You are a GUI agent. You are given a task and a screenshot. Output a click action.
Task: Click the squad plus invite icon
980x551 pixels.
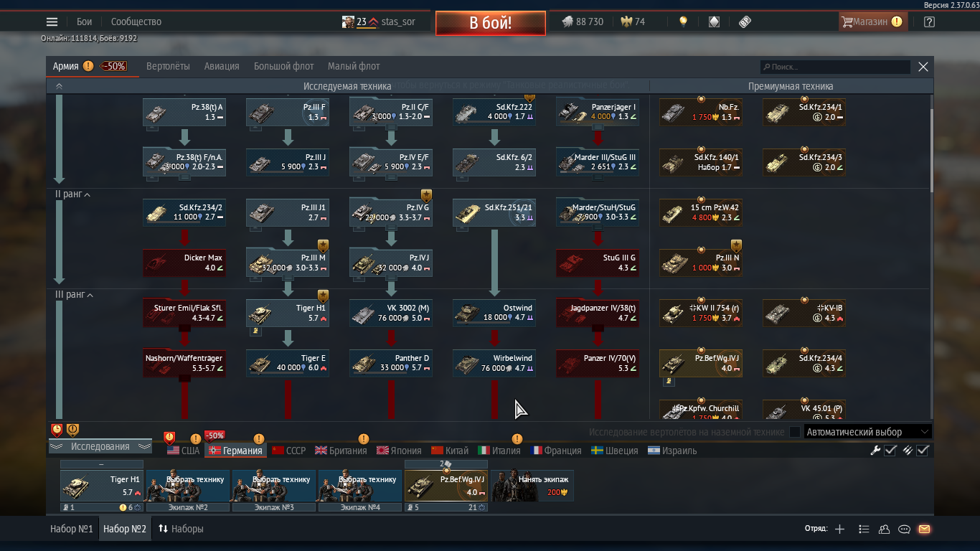(x=840, y=529)
